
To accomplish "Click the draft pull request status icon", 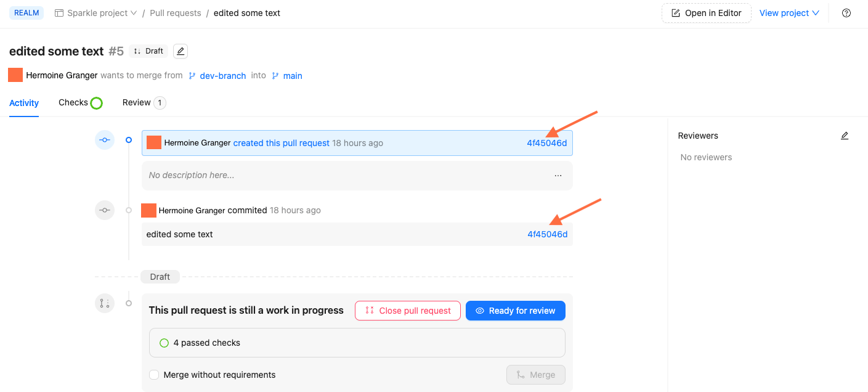I will (x=105, y=303).
